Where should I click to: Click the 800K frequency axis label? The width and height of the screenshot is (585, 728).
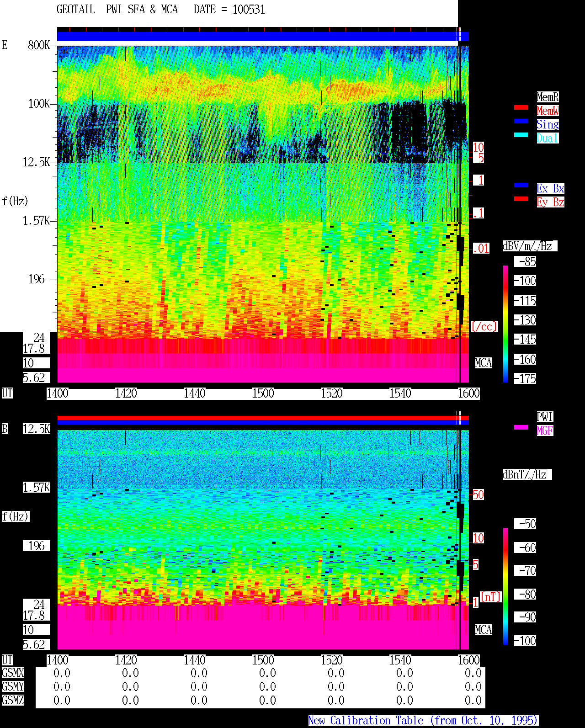[x=39, y=45]
